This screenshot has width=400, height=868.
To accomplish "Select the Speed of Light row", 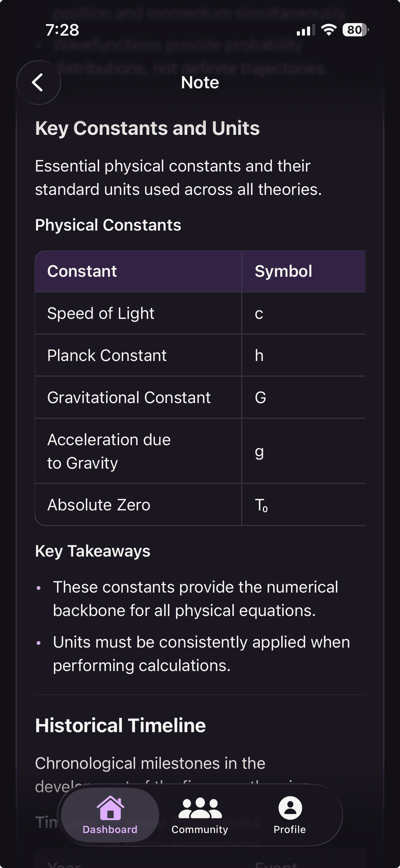I will pyautogui.click(x=200, y=313).
